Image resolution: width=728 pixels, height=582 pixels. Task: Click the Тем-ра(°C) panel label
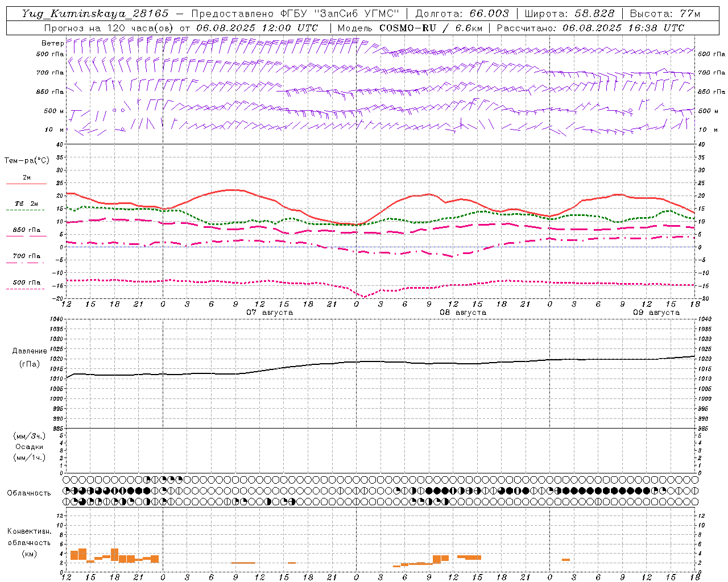pos(27,161)
